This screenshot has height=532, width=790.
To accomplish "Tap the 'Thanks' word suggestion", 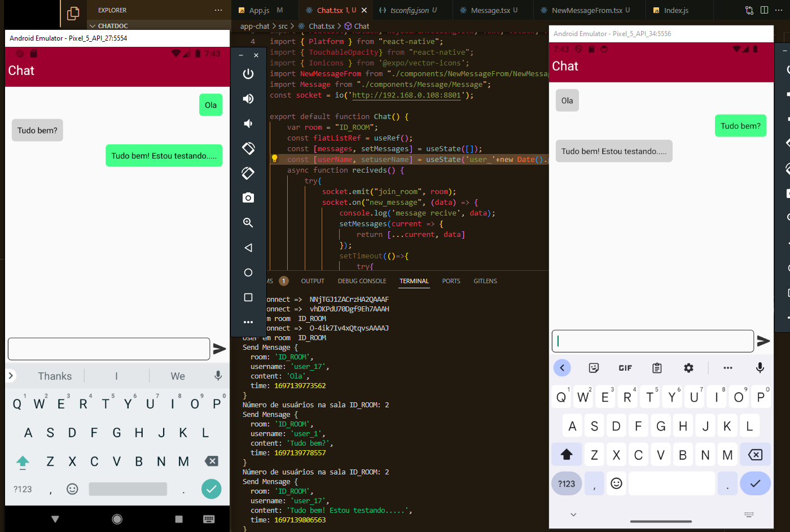I will click(x=55, y=376).
